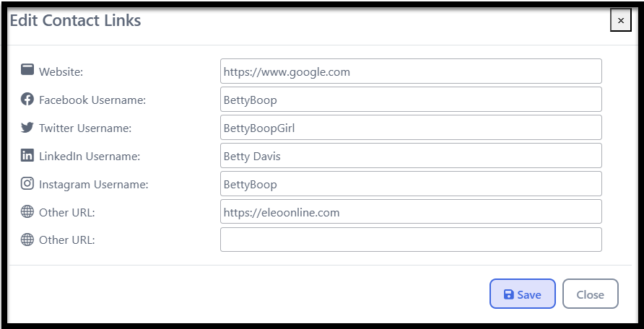644x329 pixels.
Task: Click the Twitter Username: label
Action: [85, 128]
